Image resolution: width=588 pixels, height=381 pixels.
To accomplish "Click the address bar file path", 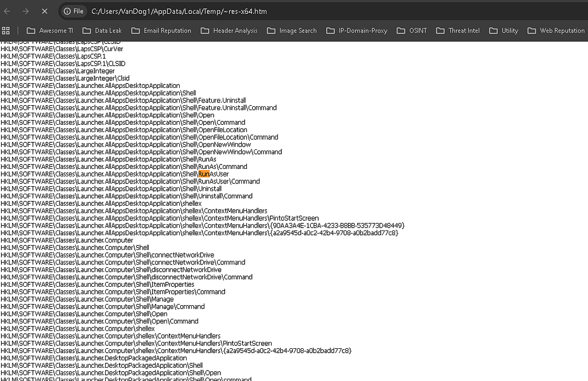I will pos(179,11).
